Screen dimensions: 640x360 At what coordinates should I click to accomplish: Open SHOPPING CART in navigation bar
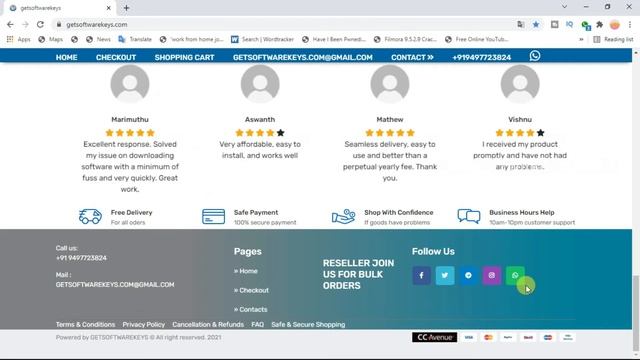point(184,57)
